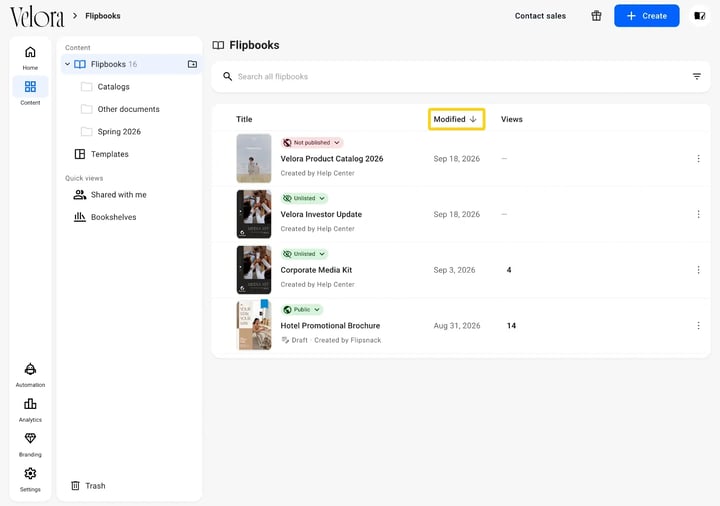Image resolution: width=720 pixels, height=506 pixels.
Task: Click the Views column header
Action: (x=512, y=119)
